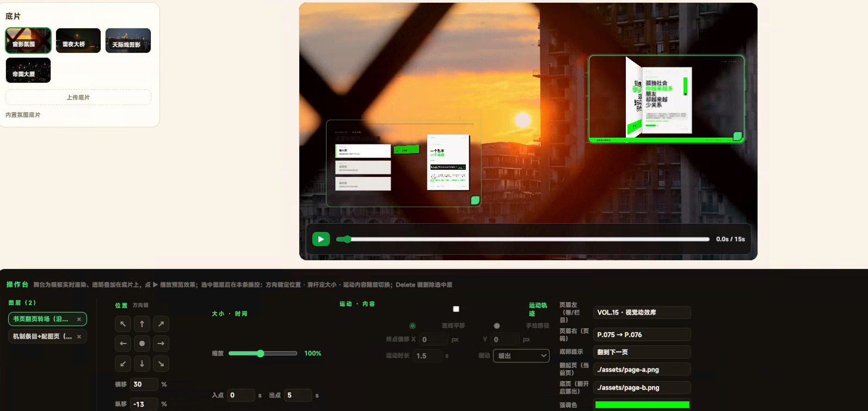Nudge position with the up arrow

coord(142,324)
